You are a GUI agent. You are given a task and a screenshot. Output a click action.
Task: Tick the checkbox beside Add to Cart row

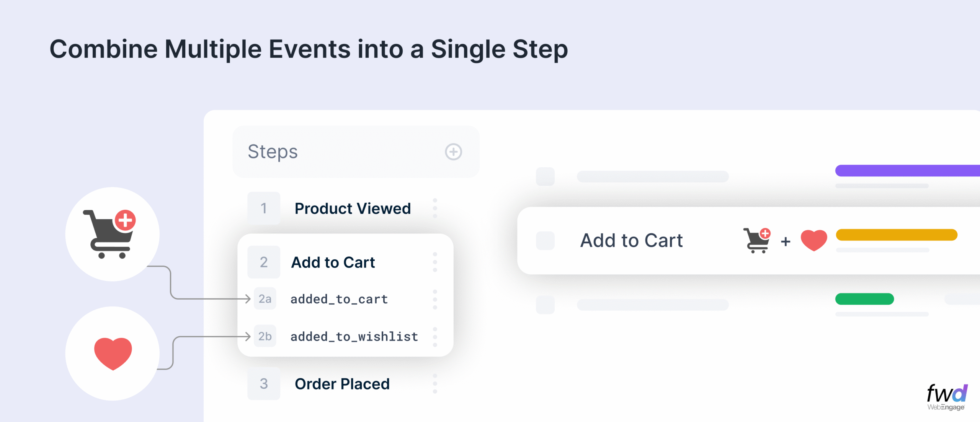pyautogui.click(x=545, y=241)
